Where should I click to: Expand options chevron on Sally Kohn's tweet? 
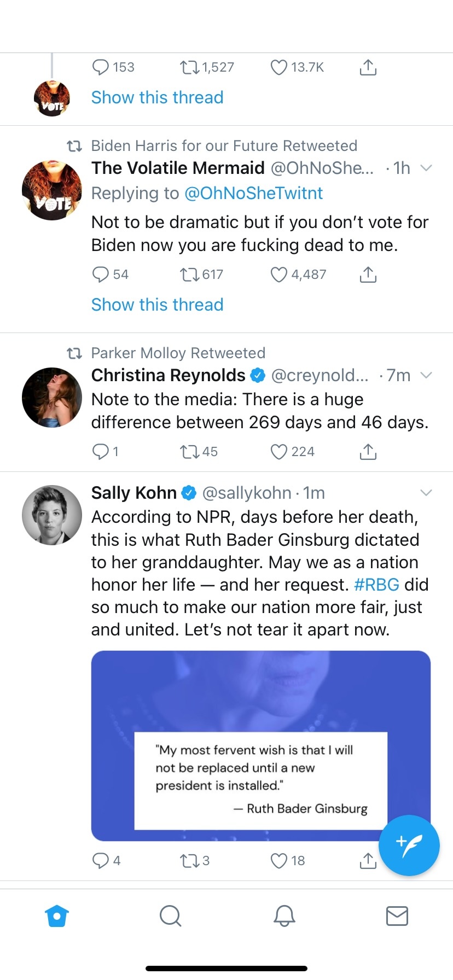click(426, 493)
